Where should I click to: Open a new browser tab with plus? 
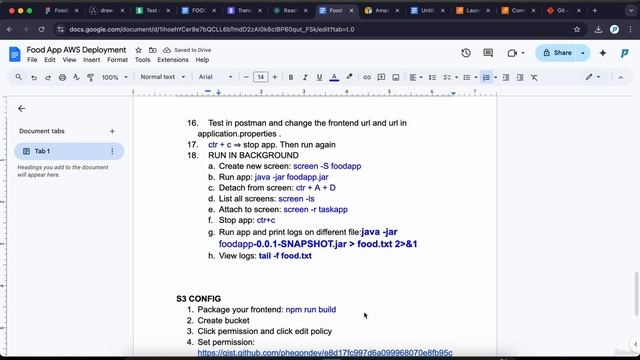(x=594, y=11)
